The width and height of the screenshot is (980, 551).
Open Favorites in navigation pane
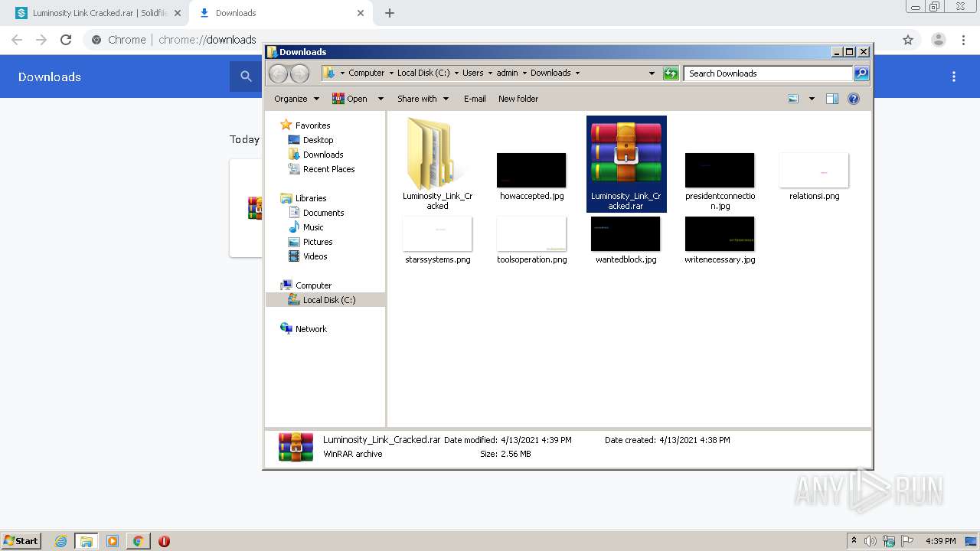coord(305,126)
